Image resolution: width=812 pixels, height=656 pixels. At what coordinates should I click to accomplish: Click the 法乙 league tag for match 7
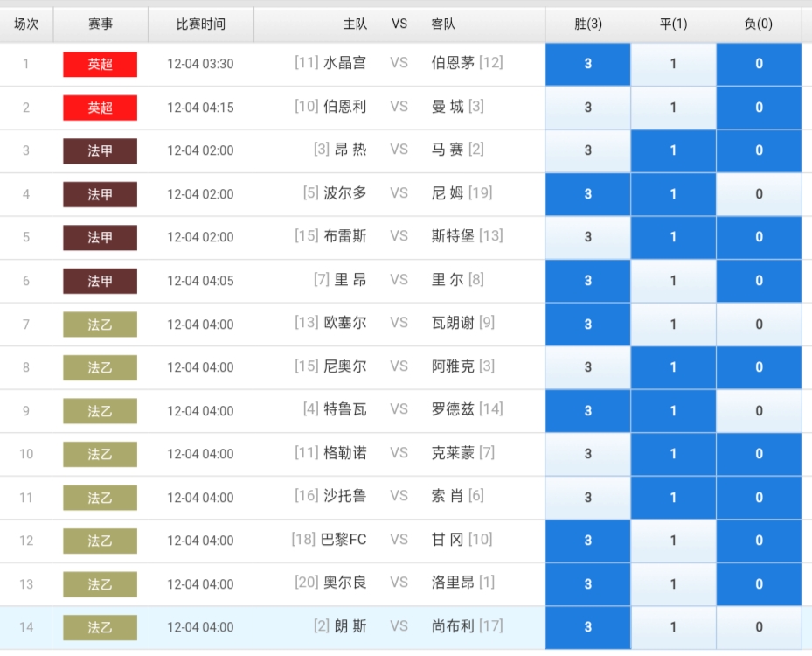coord(100,325)
